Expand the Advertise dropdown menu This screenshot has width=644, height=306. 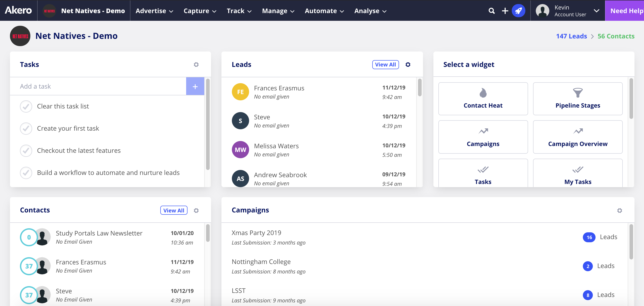[x=154, y=11]
